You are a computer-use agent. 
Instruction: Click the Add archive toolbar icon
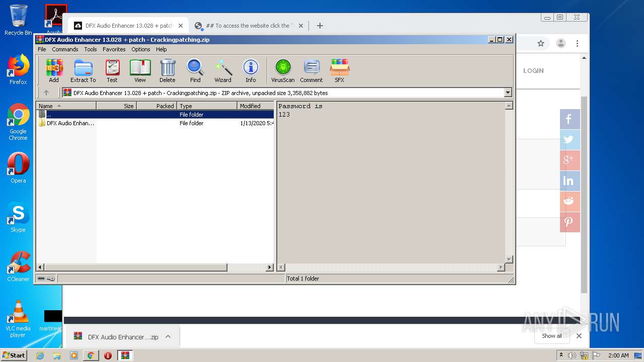(x=54, y=71)
